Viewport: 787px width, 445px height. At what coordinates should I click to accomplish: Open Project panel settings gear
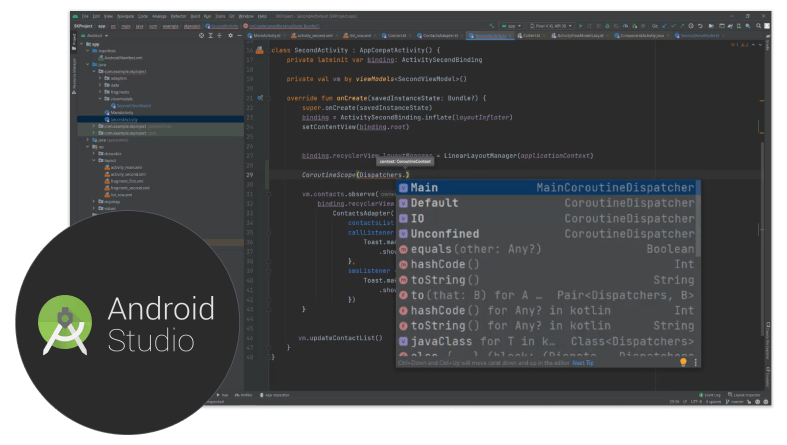click(x=230, y=36)
